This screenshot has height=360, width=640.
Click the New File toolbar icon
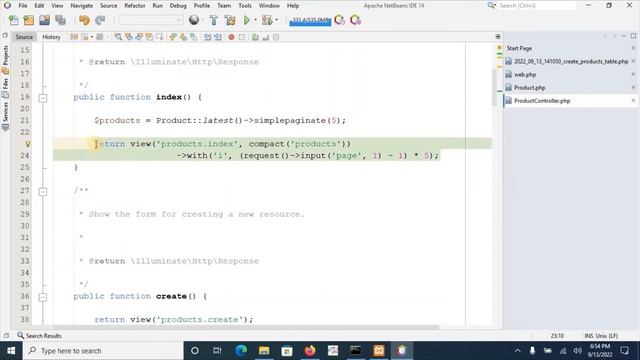(13, 20)
